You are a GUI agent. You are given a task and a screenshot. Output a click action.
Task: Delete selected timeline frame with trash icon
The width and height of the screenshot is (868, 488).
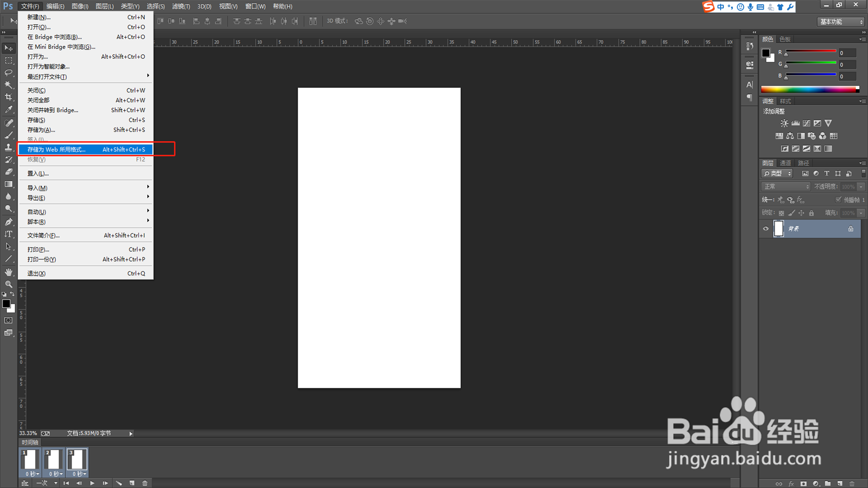(145, 483)
